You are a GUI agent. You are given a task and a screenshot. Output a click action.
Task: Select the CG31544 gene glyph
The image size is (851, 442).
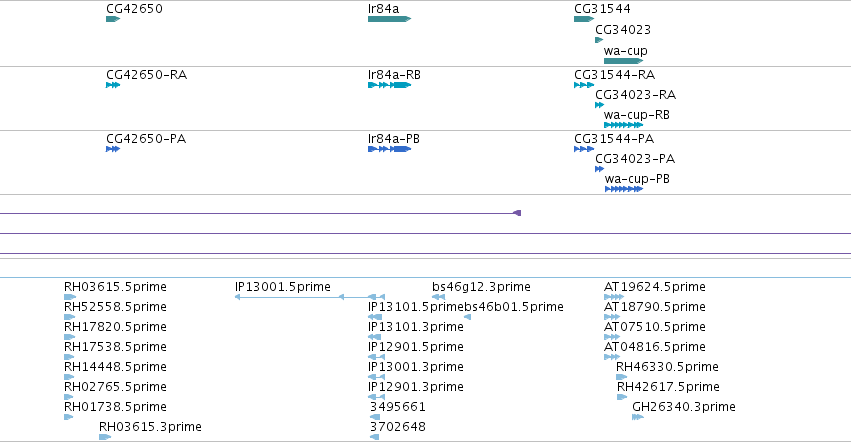(584, 19)
